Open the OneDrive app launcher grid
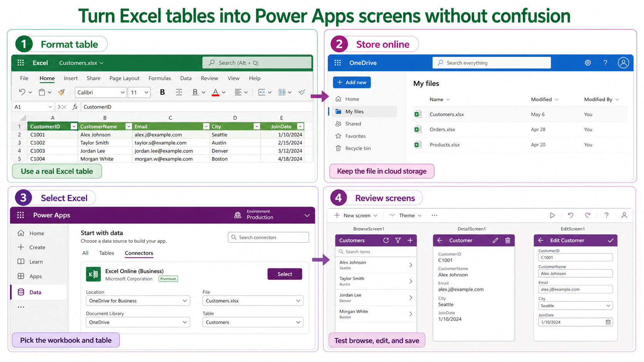Viewport: 644px width, 362px height. tap(338, 63)
